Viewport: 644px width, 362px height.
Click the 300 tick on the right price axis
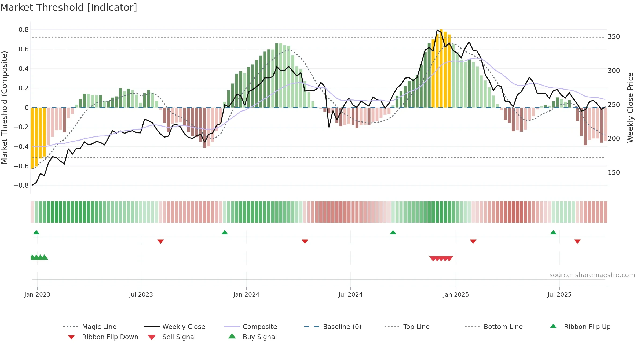614,71
